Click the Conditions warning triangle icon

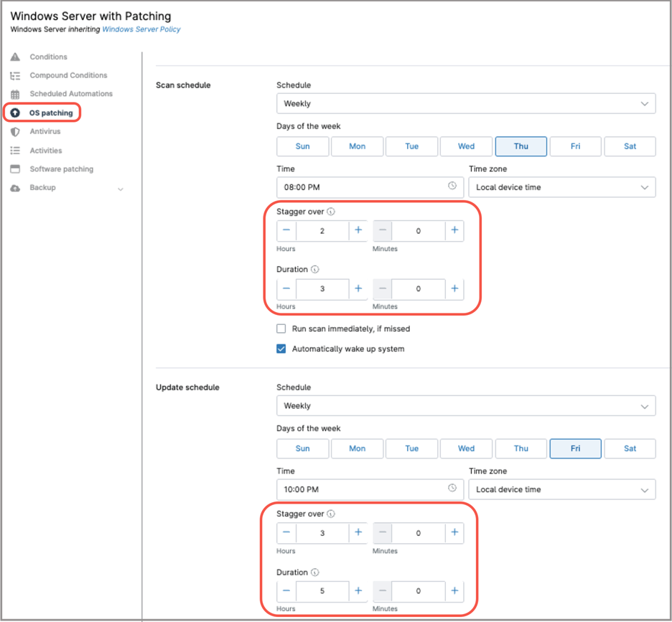click(15, 57)
